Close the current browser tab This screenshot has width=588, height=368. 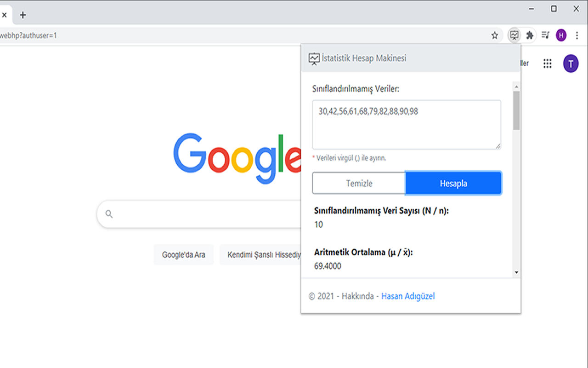pyautogui.click(x=4, y=15)
